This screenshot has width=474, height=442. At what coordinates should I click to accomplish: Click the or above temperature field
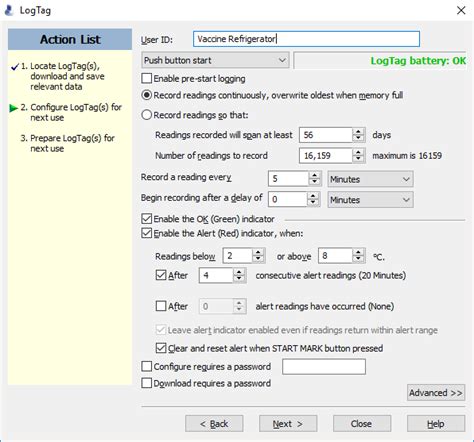tap(335, 256)
